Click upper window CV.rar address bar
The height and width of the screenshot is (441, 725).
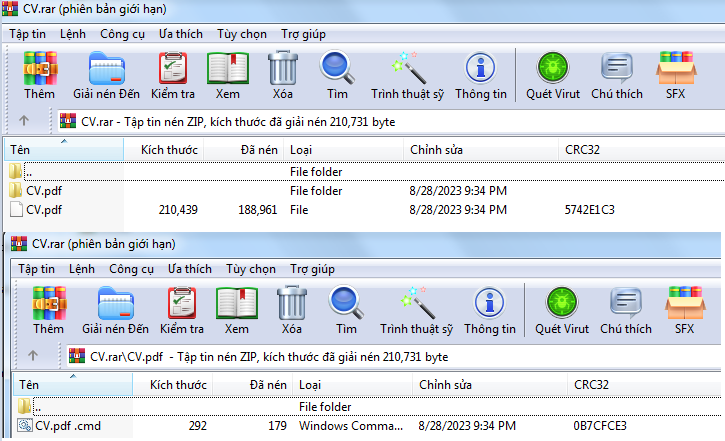click(x=391, y=122)
